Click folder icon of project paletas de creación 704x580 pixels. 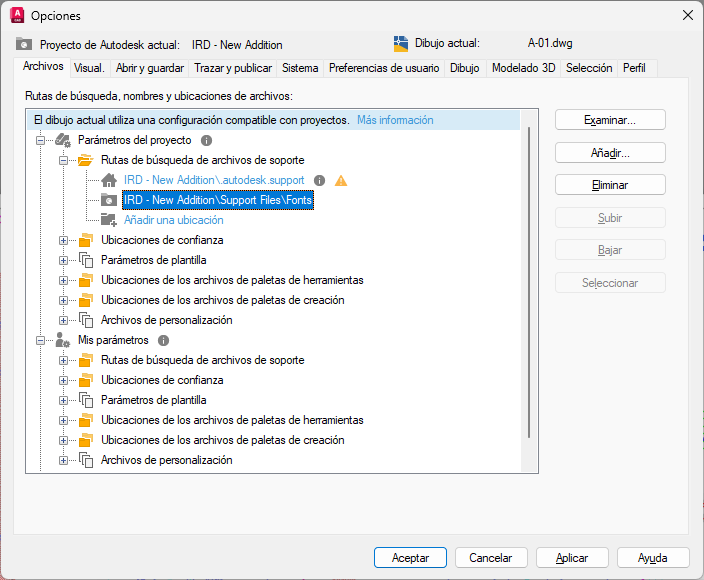tap(86, 300)
